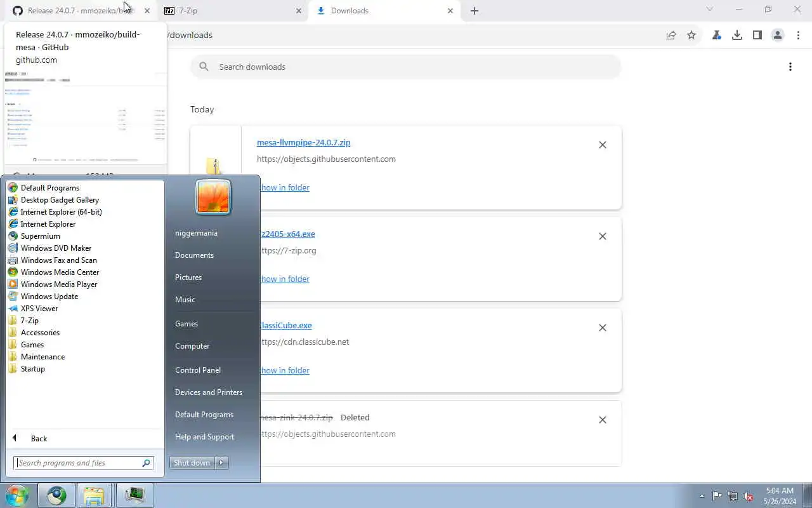Open Help and Support
Viewport: 812px width, 508px height.
pyautogui.click(x=204, y=437)
